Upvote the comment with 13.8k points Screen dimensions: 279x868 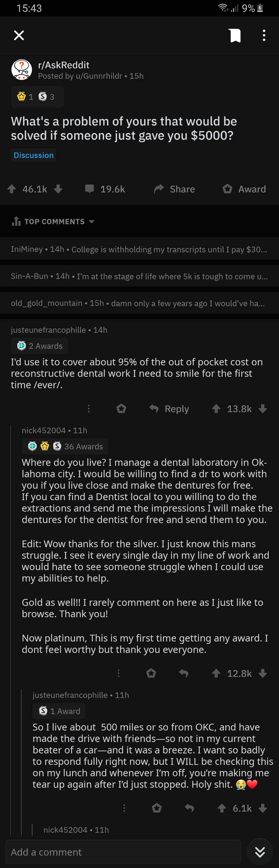point(216,409)
